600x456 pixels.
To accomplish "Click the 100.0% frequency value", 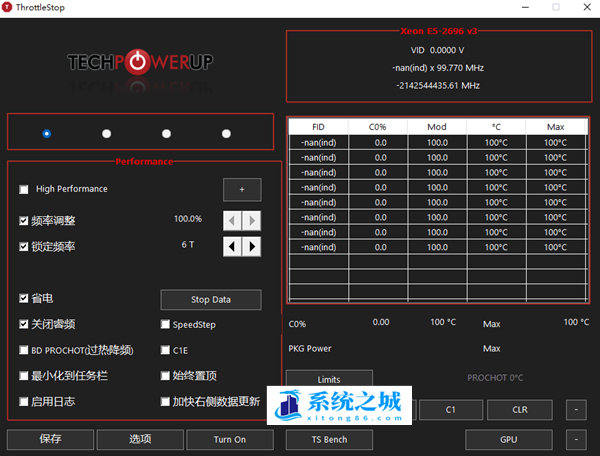I will coord(188,219).
